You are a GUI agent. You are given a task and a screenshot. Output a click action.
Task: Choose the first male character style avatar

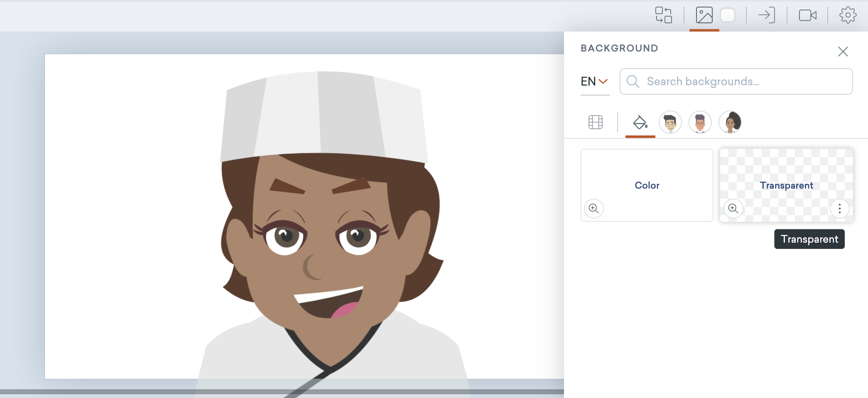pos(670,122)
